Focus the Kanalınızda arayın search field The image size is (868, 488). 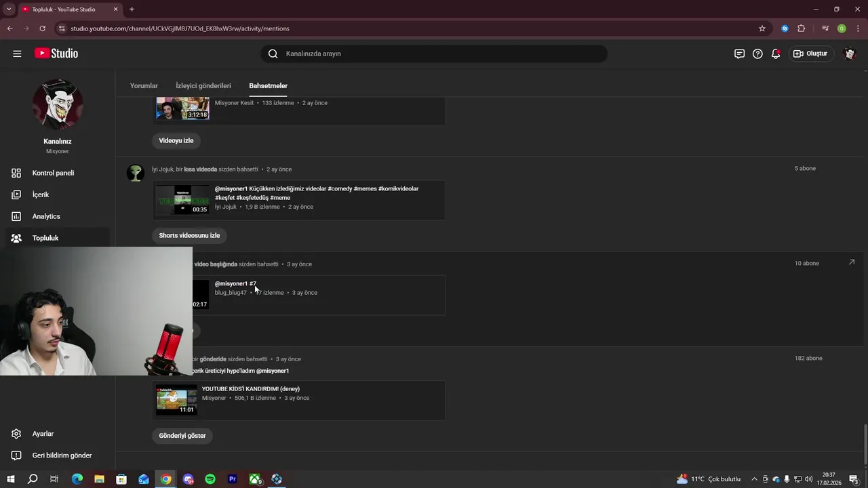coord(434,54)
